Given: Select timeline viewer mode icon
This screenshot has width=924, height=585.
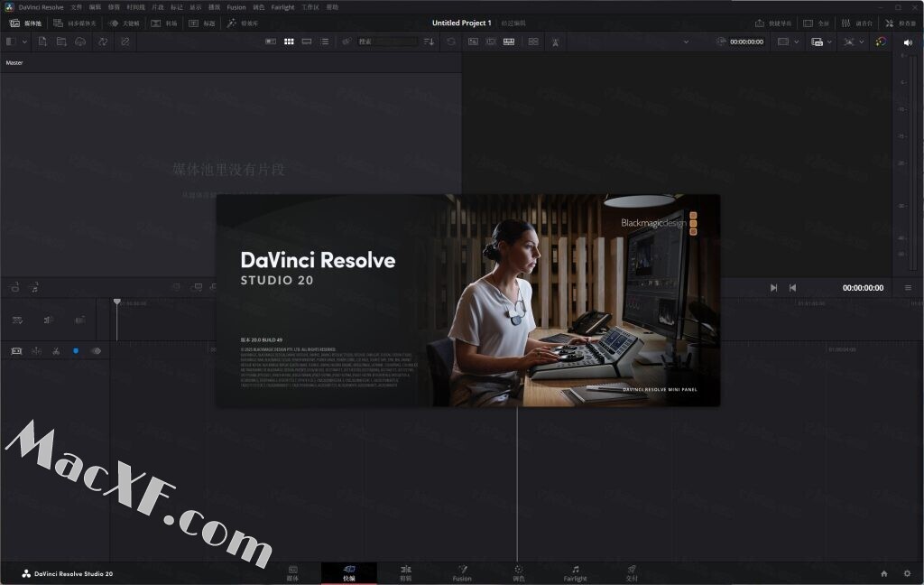Looking at the screenshot, I should coord(509,42).
